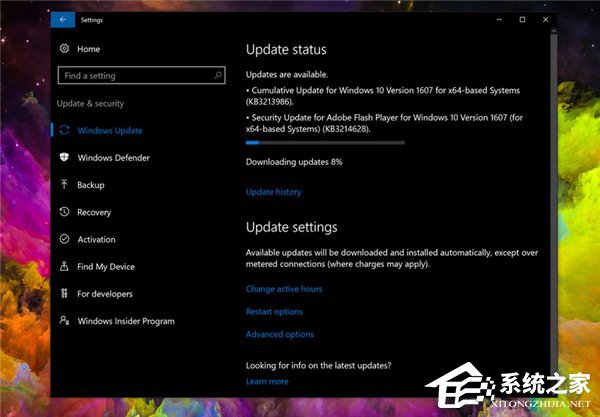Click the Update & security category label

point(90,104)
